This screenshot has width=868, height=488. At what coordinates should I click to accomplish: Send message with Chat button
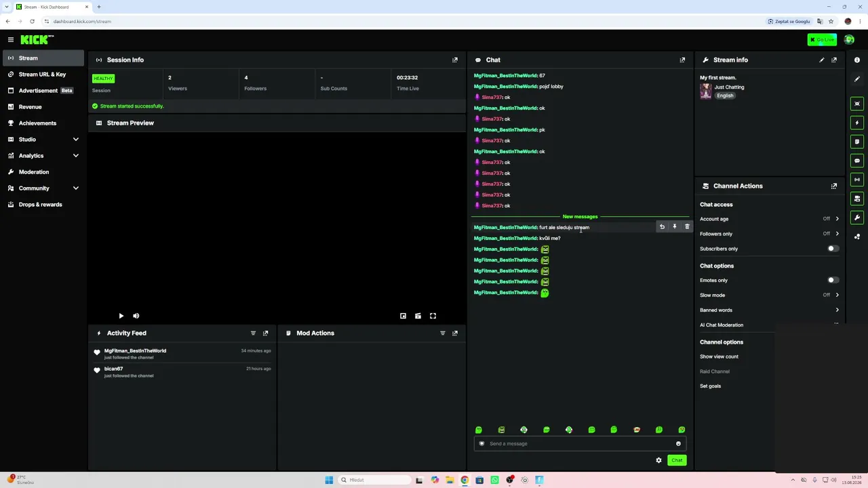677,460
